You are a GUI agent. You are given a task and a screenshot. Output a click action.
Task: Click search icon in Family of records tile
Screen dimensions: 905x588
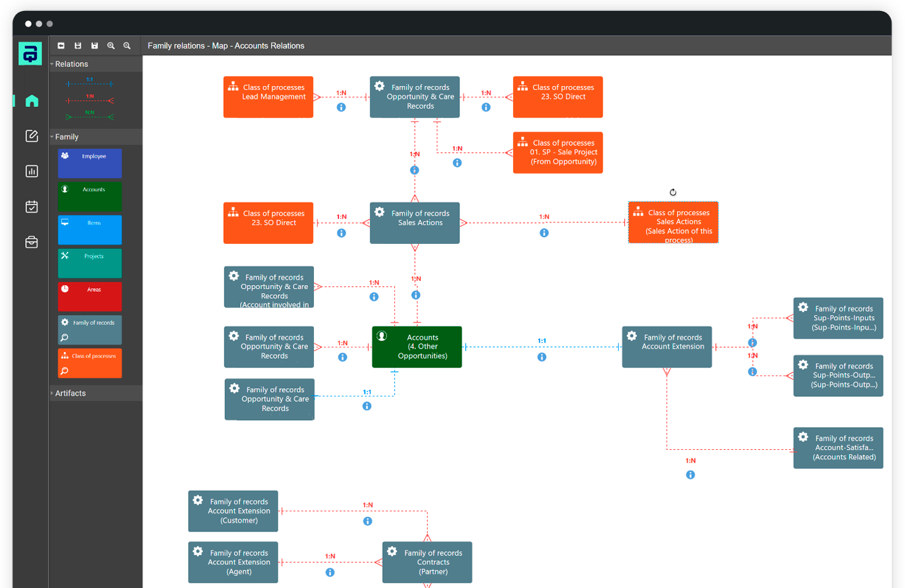coord(65,337)
